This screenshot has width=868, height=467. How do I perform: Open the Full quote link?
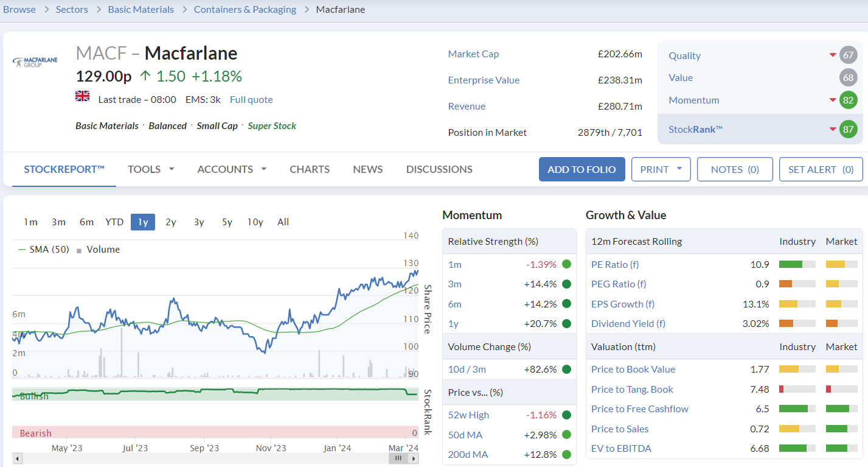coord(251,100)
